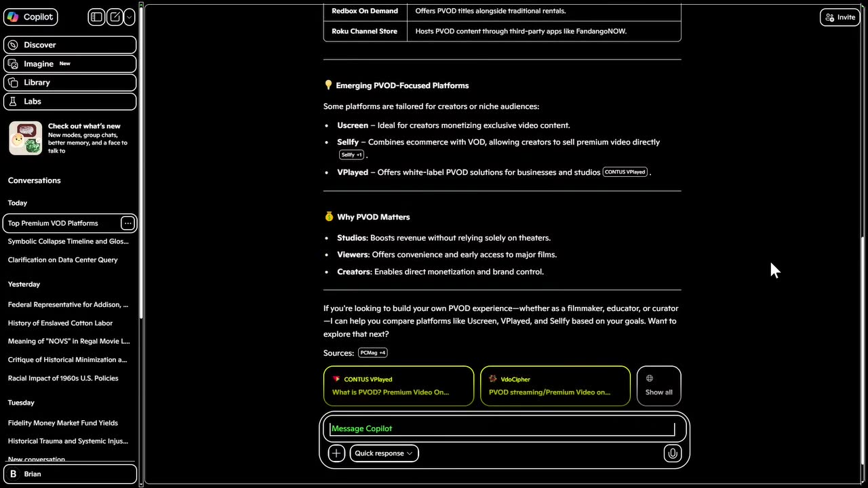Open the 'Check out what's new' thumbnail
The image size is (868, 488).
pyautogui.click(x=26, y=138)
